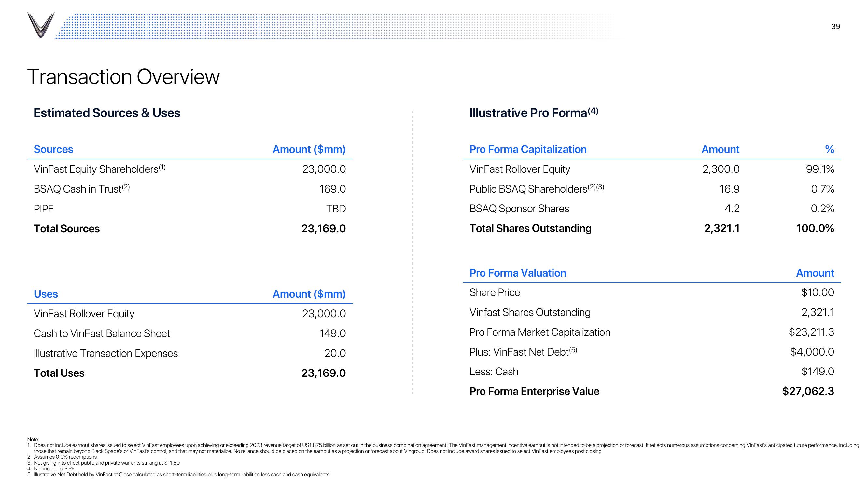Select Illustrative Transaction Expenses label
Image resolution: width=868 pixels, height=488 pixels.
pyautogui.click(x=106, y=353)
